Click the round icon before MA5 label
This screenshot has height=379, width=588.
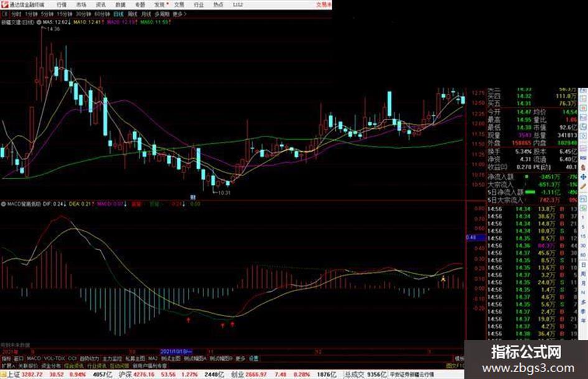point(39,22)
